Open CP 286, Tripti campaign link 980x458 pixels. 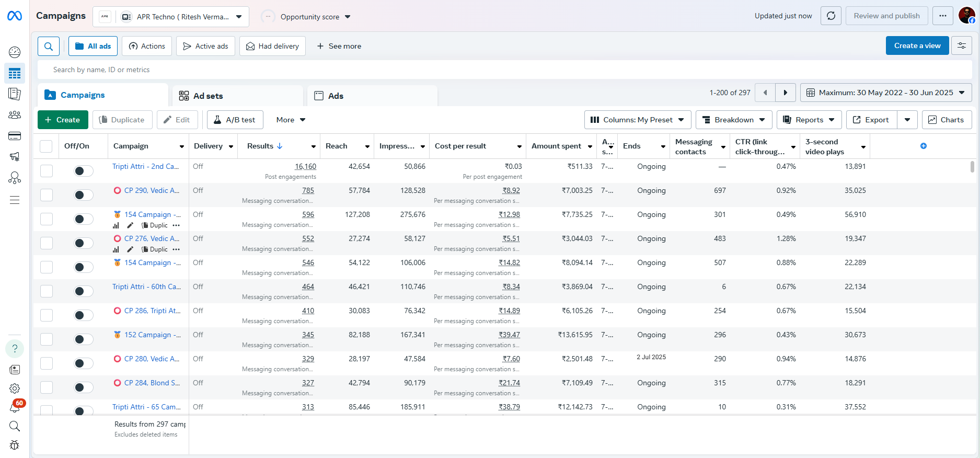pyautogui.click(x=152, y=311)
